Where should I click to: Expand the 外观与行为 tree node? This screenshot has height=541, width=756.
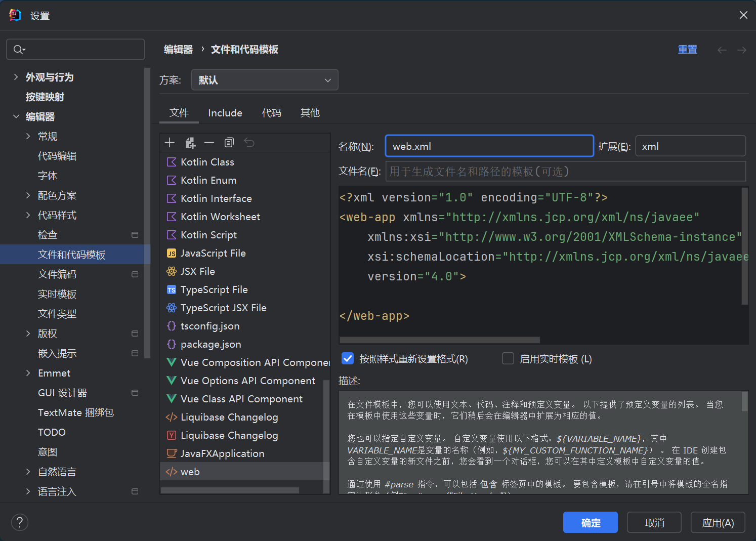[x=16, y=77]
